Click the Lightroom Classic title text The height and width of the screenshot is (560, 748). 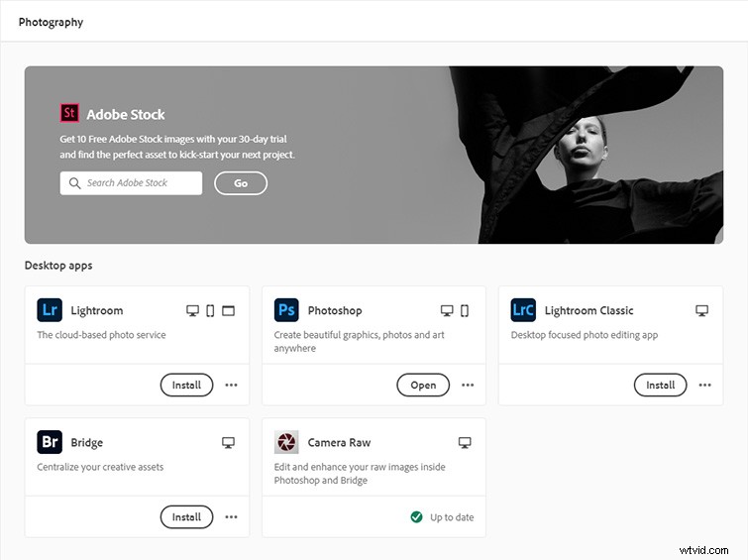(x=589, y=310)
